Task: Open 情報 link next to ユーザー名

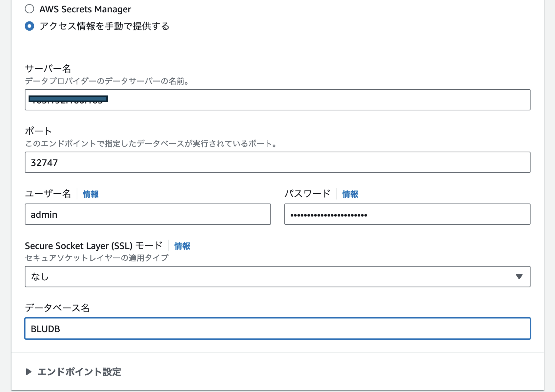Action: [91, 194]
